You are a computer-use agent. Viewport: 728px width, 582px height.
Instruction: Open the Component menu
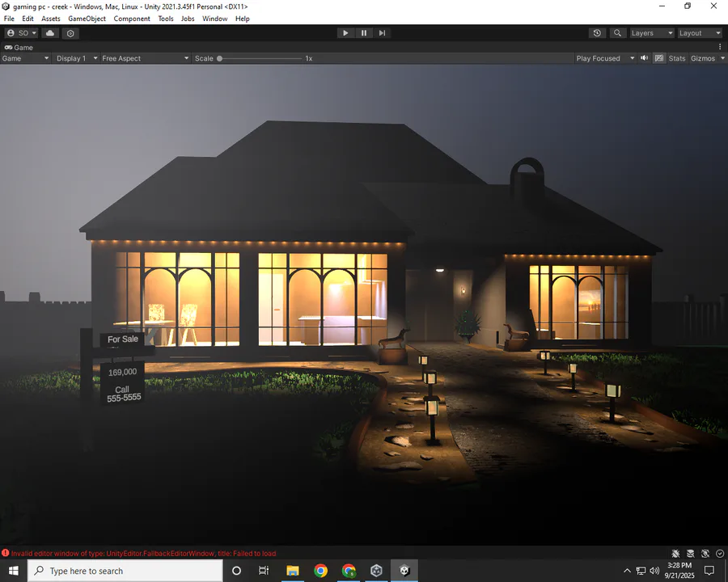pos(132,19)
